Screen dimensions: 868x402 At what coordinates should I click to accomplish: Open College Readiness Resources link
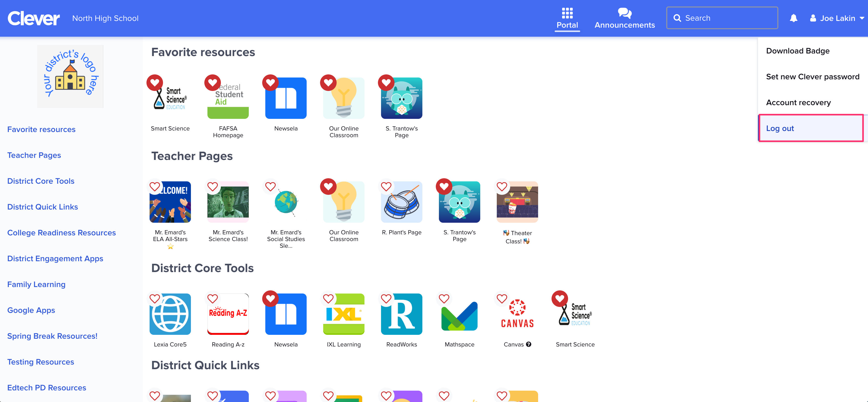pos(61,233)
